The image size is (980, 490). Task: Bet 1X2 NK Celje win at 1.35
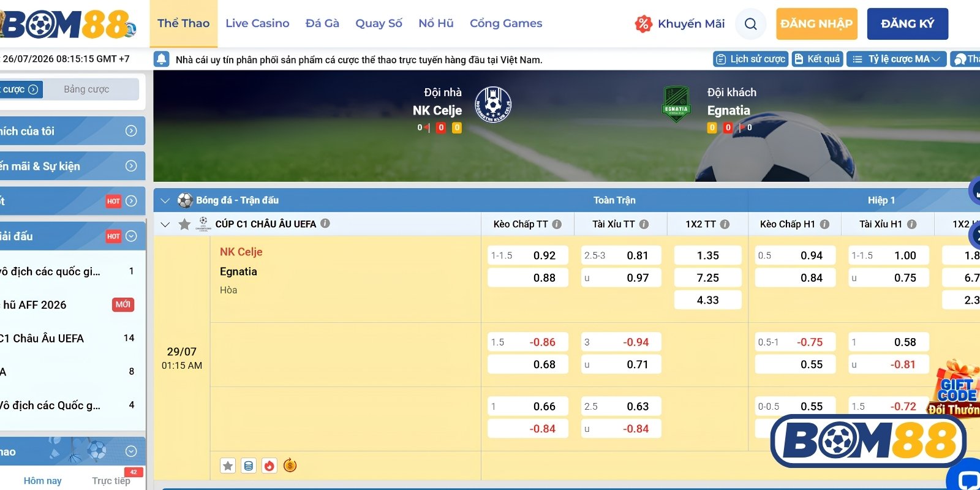tap(708, 255)
